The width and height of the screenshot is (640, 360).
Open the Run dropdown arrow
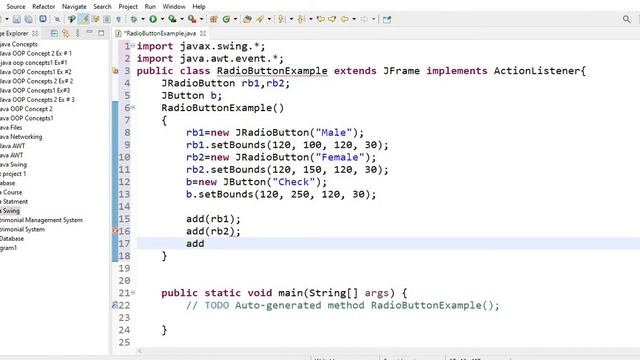click(x=162, y=19)
